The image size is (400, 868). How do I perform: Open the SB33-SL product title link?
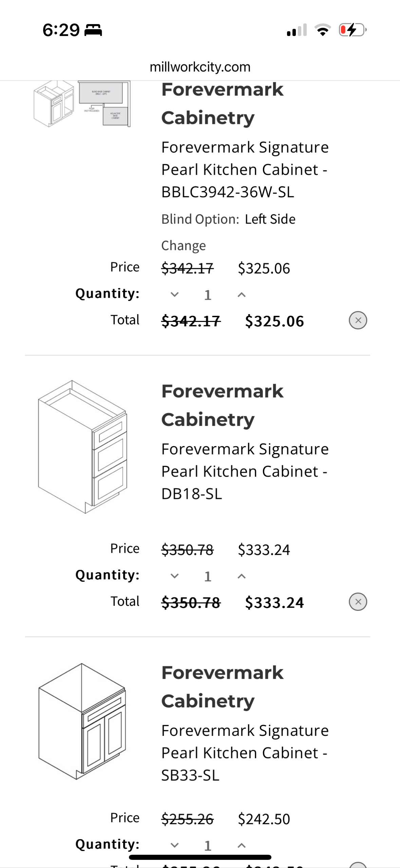click(245, 753)
